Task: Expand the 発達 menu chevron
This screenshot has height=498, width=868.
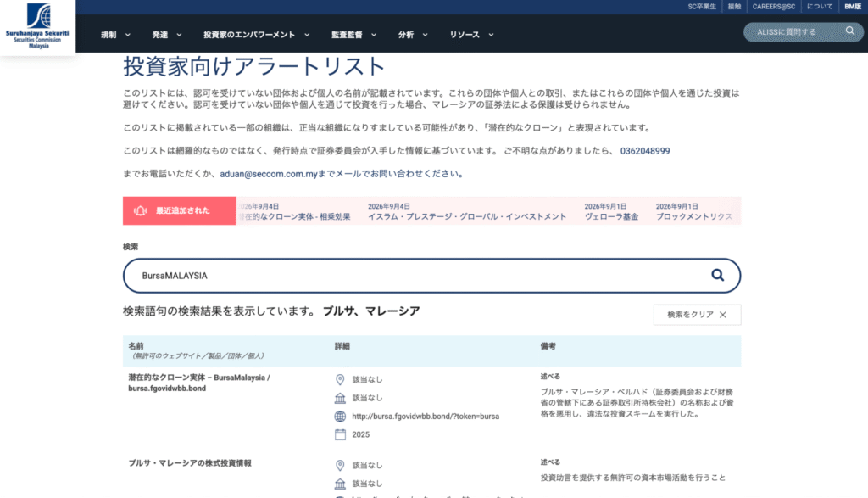Action: click(179, 35)
